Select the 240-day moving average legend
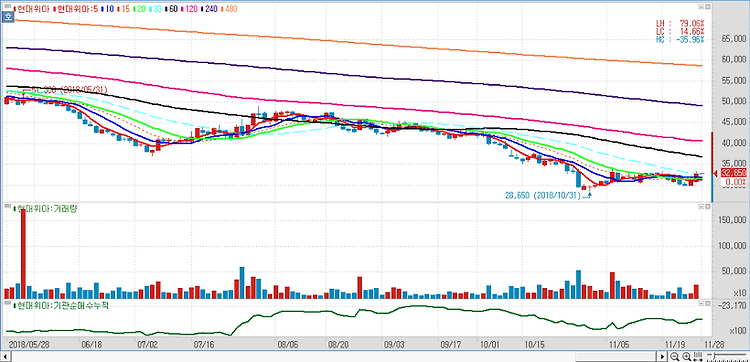Viewport: 750px width, 362px height. tap(209, 9)
